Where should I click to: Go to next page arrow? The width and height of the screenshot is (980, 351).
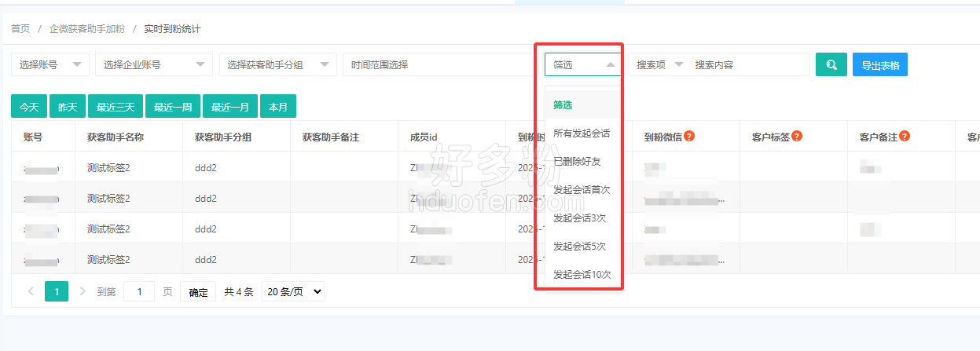pyautogui.click(x=83, y=291)
